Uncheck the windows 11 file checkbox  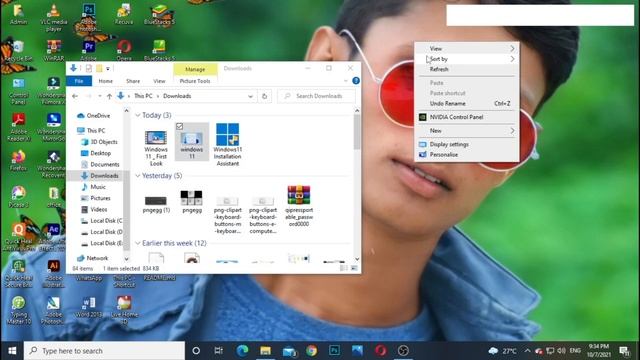coord(179,127)
